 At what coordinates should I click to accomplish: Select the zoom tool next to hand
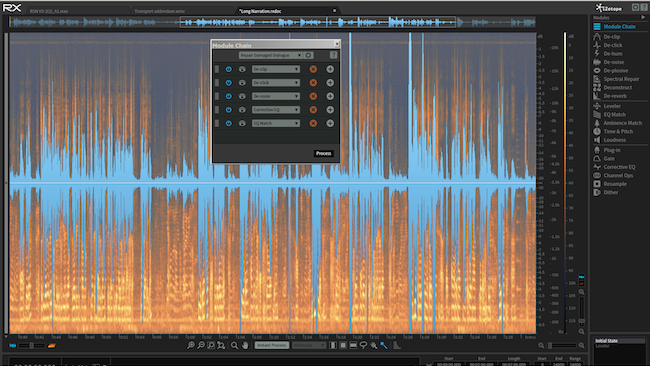[235, 345]
